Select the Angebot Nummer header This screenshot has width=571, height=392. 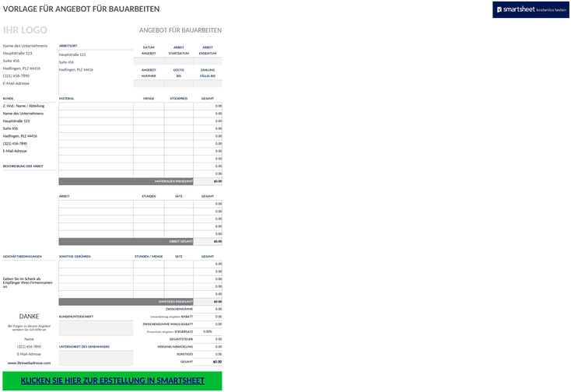coord(149,73)
